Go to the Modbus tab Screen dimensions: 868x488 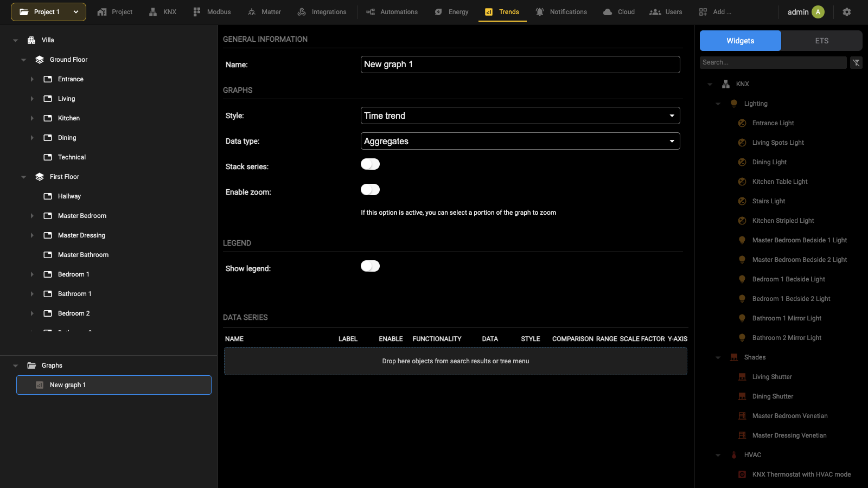click(x=212, y=12)
